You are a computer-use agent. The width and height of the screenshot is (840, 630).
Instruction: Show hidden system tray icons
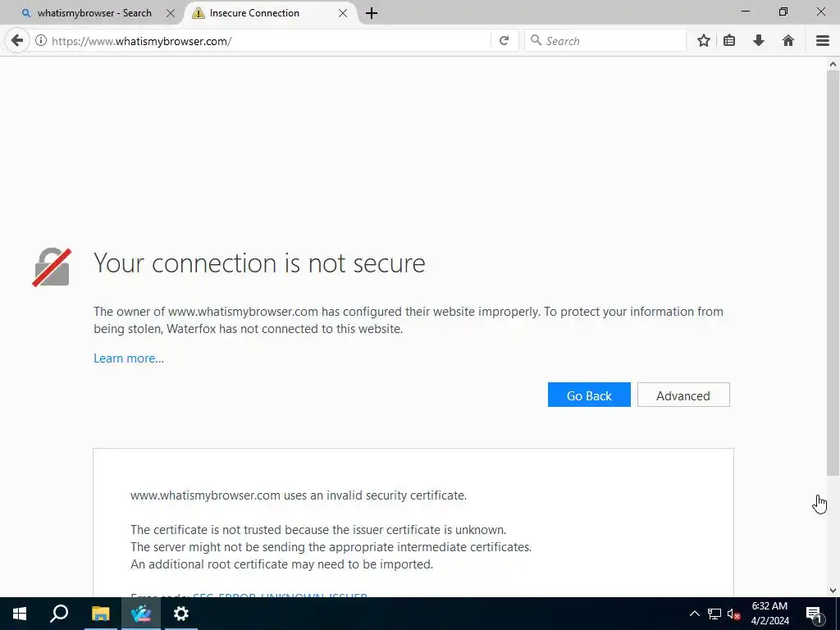point(694,614)
